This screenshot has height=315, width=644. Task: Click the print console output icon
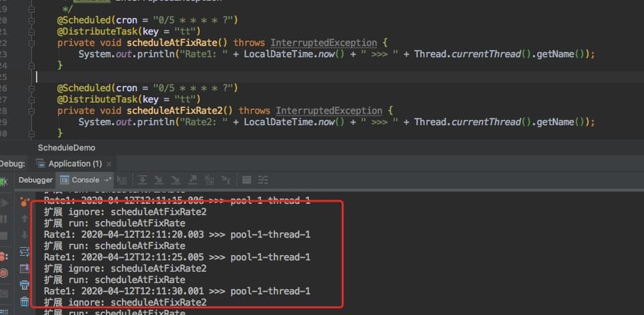coord(25,285)
